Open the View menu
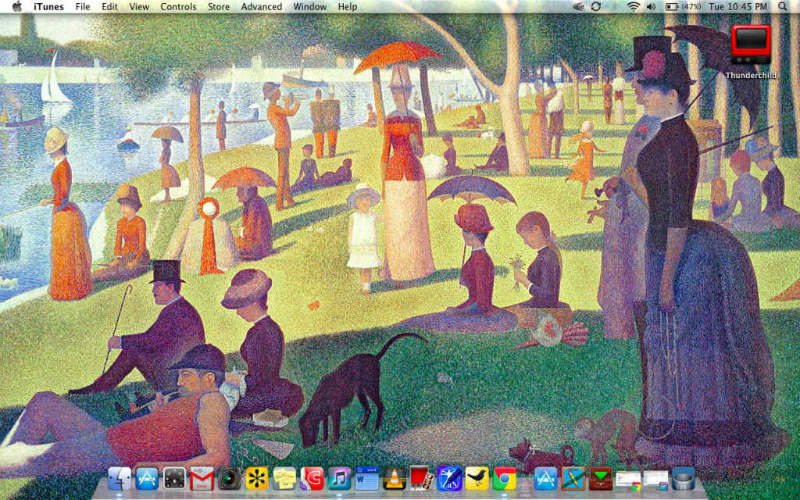800x500 pixels. [x=139, y=7]
